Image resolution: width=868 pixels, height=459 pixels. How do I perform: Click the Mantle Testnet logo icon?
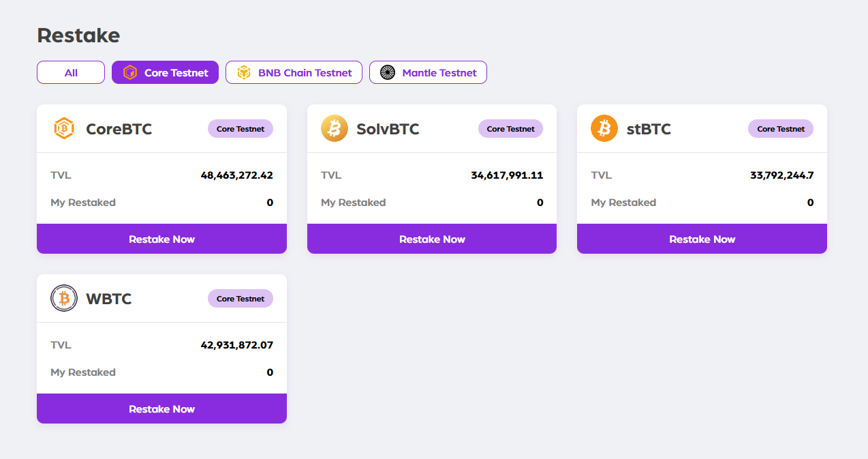coord(388,72)
